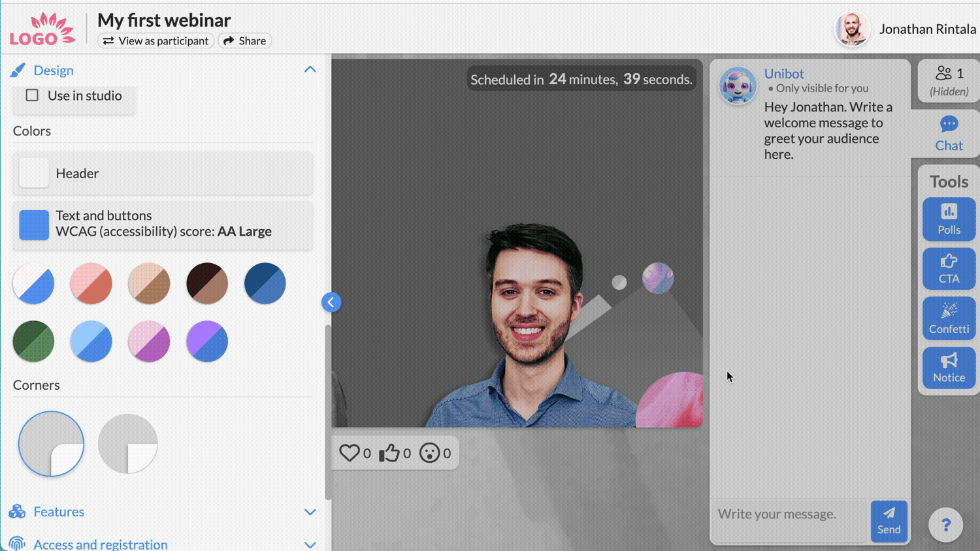The height and width of the screenshot is (551, 980).
Task: Expand the Access and registration section
Action: click(310, 544)
